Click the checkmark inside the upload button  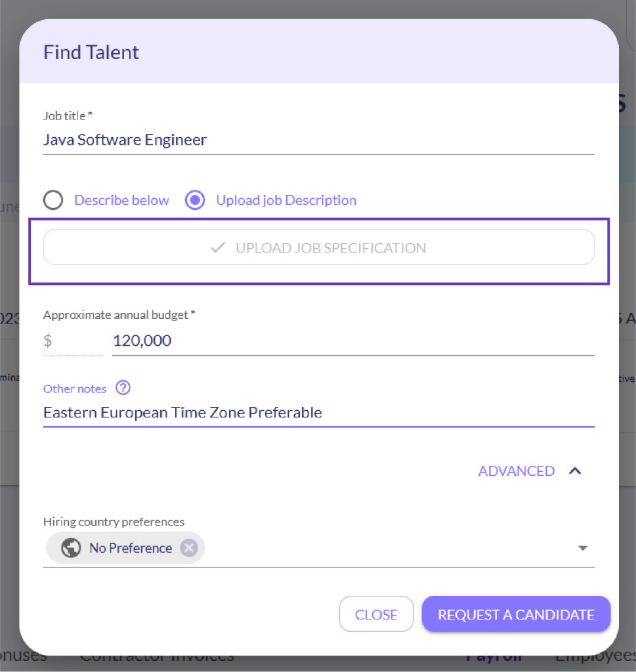tap(217, 247)
